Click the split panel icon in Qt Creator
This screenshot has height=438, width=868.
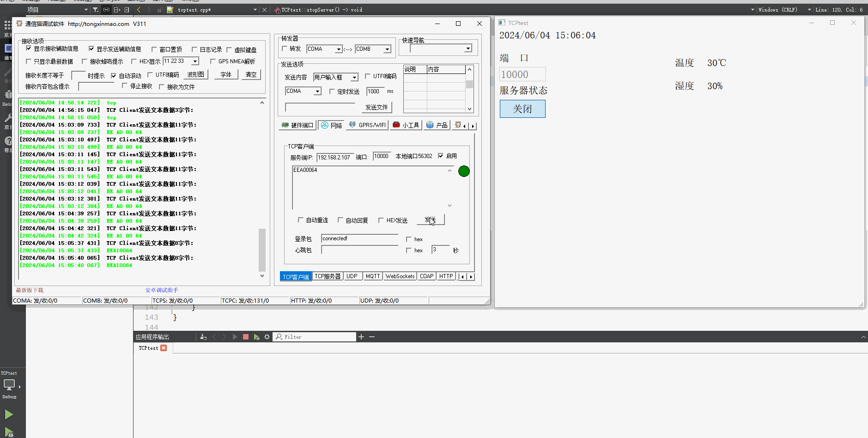click(x=117, y=10)
